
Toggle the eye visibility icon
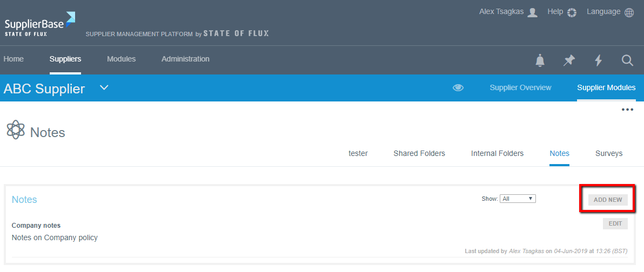[x=458, y=87]
